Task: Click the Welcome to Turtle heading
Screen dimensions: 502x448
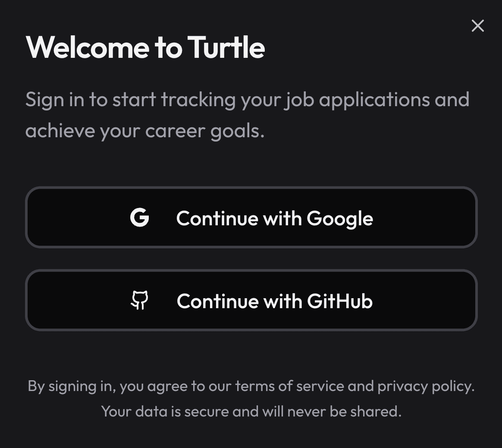Action: 145,47
